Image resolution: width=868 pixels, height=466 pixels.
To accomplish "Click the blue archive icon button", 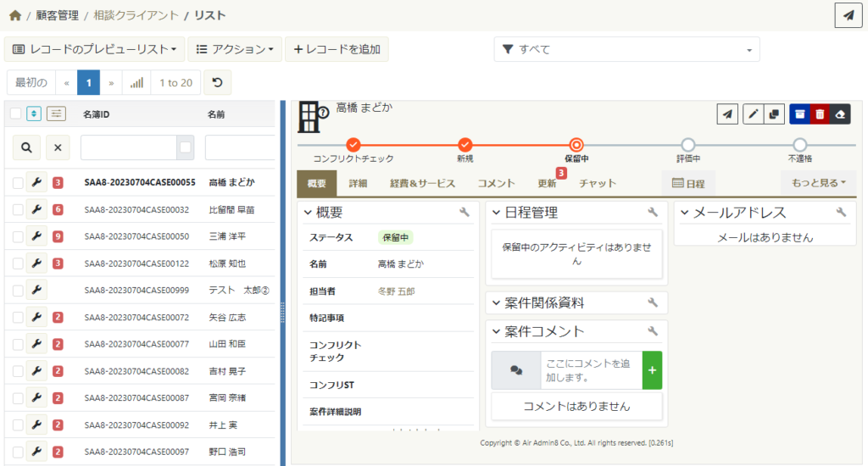I will pos(799,114).
